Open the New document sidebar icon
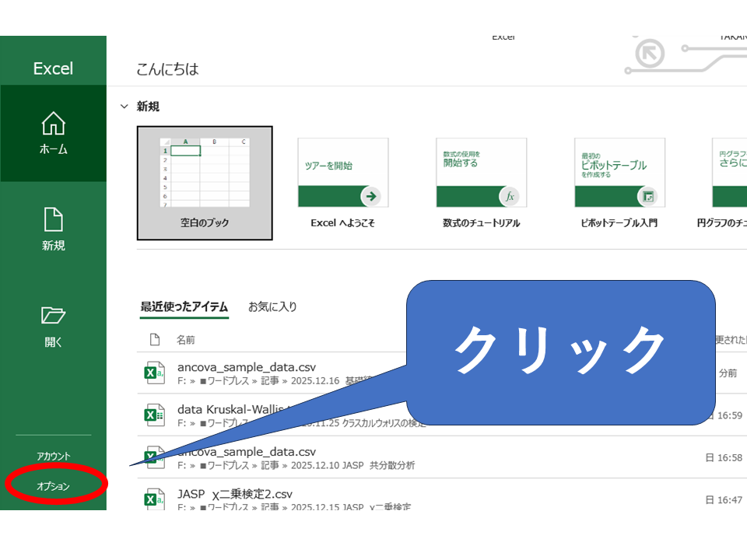The width and height of the screenshot is (747, 560). [x=53, y=220]
